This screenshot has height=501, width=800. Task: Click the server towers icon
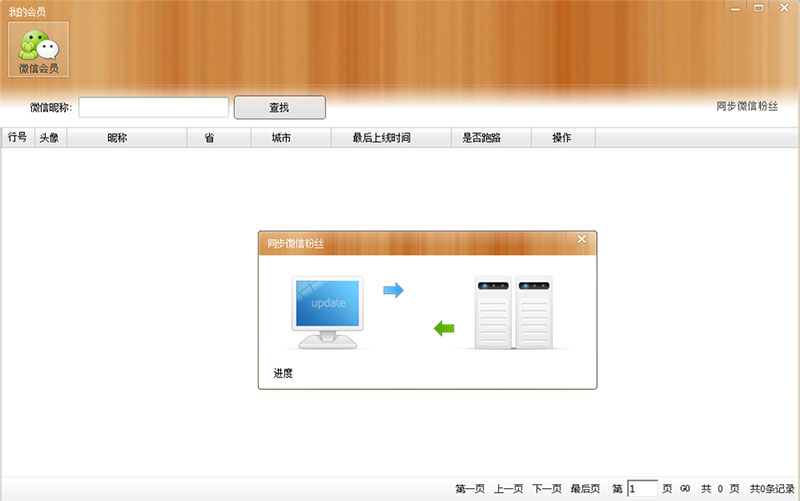tap(514, 313)
